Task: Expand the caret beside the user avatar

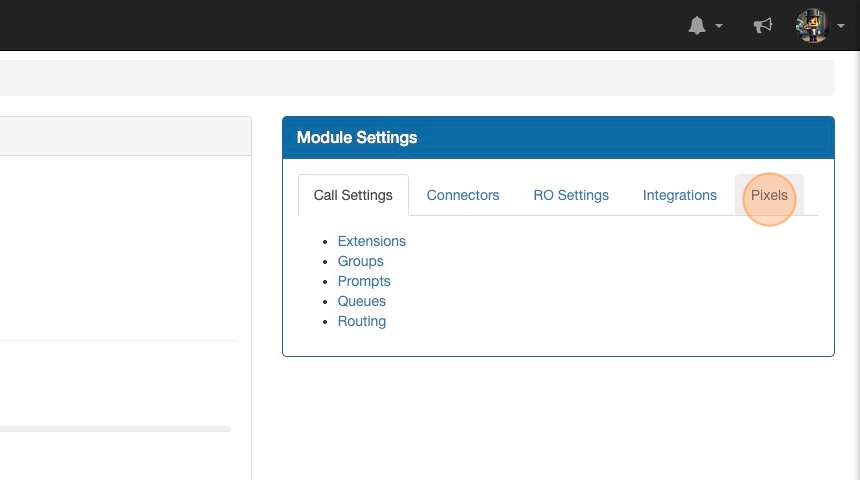Action: [841, 27]
